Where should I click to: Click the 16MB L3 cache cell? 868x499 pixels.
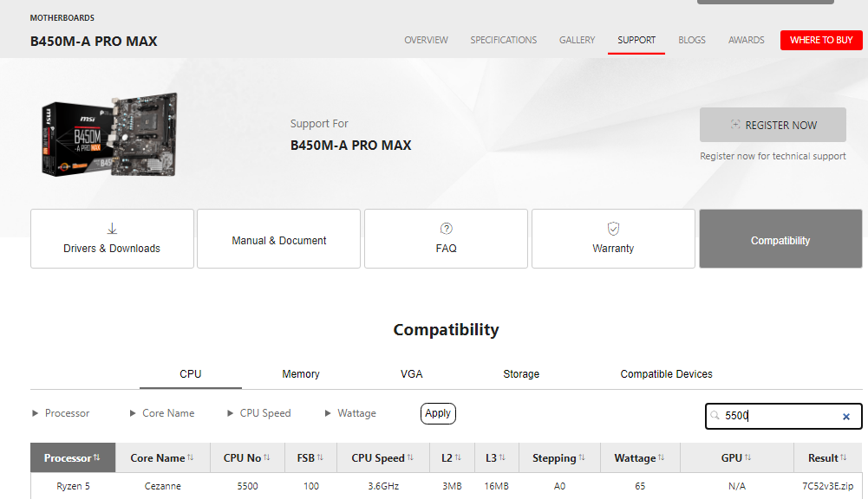pos(497,486)
